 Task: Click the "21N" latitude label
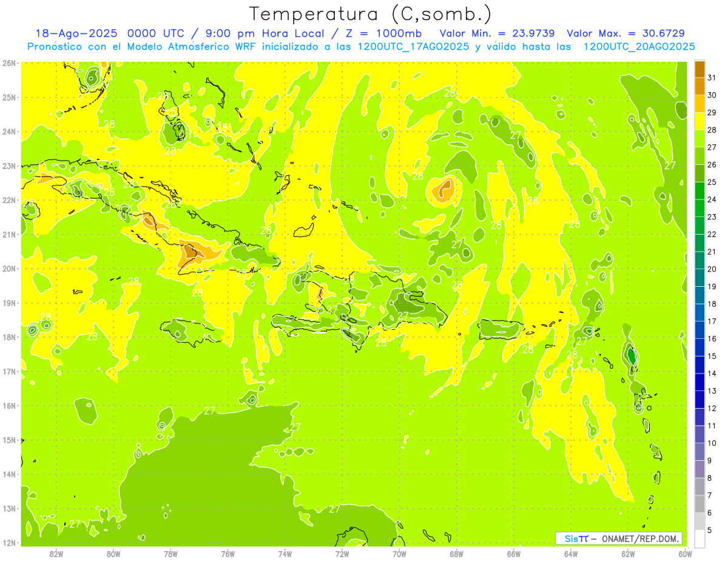[8, 234]
